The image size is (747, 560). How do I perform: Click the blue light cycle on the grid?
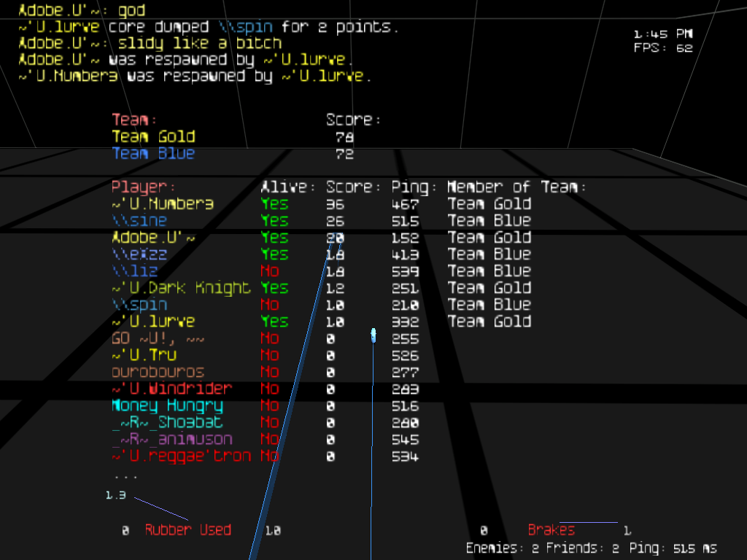tap(373, 335)
